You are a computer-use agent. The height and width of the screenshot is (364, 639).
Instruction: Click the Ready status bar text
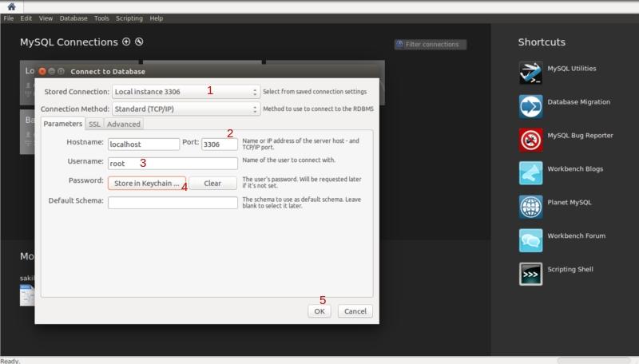10,361
